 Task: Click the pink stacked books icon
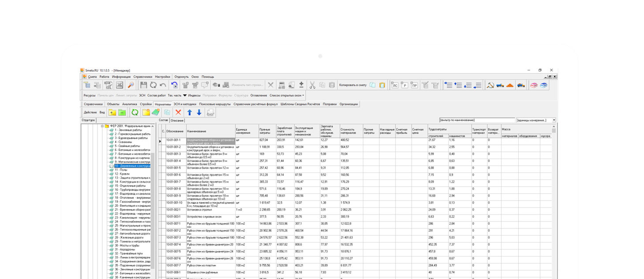point(534,85)
